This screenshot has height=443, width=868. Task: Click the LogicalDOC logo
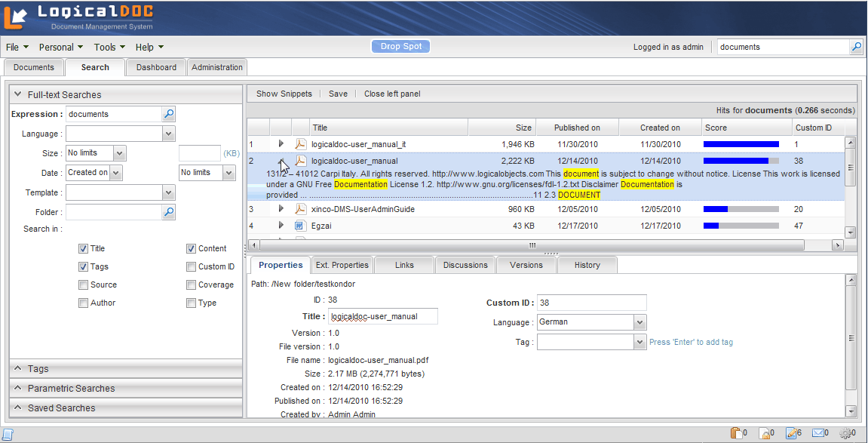(79, 17)
